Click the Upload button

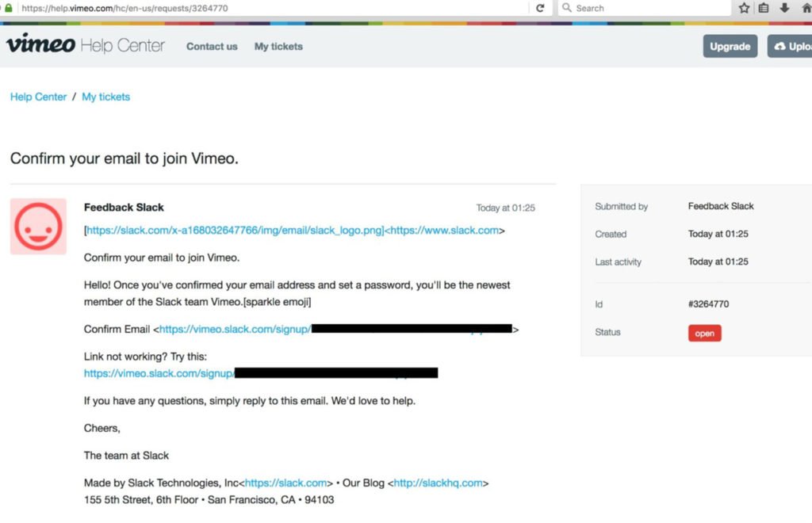[x=790, y=47]
